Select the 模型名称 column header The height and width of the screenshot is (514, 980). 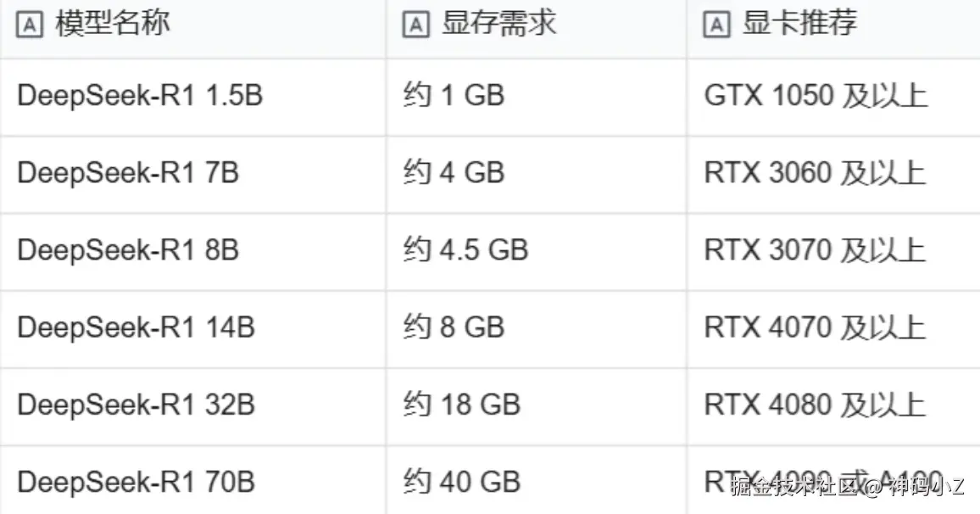click(113, 24)
